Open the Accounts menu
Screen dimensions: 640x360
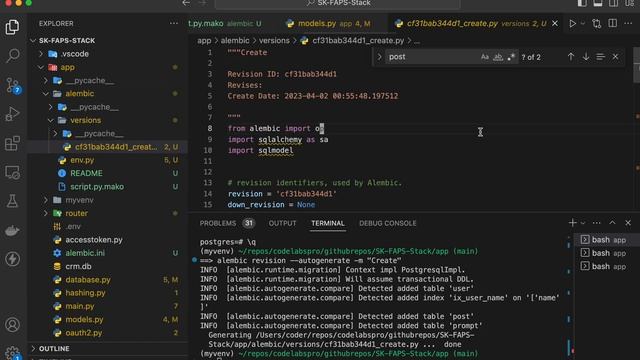point(12,325)
